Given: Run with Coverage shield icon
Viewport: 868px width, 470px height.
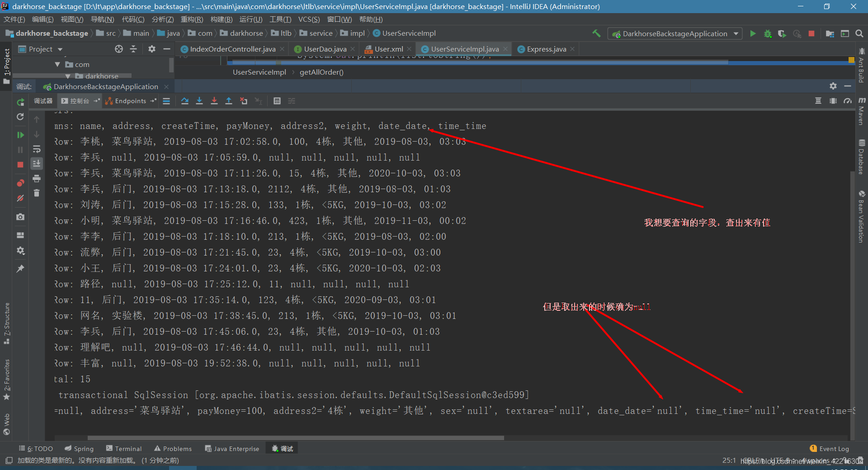Looking at the screenshot, I should 782,33.
